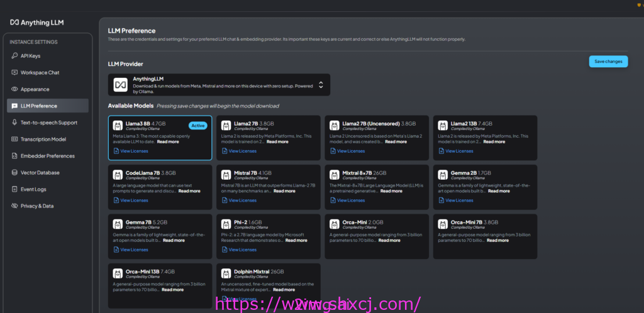Open Transcription Model settings
Image resolution: width=644 pixels, height=313 pixels.
pyautogui.click(x=48, y=139)
